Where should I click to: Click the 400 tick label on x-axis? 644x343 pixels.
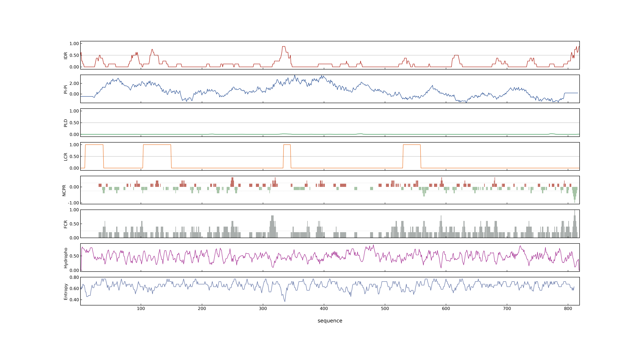(324, 309)
